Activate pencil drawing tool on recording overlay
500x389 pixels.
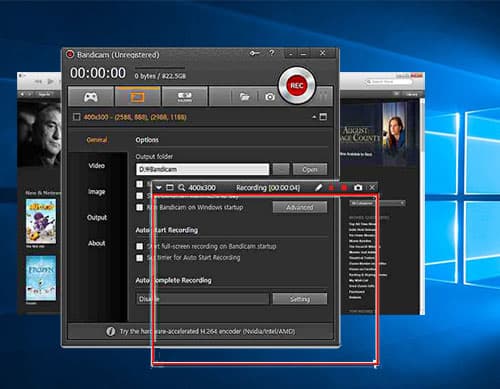coord(318,188)
